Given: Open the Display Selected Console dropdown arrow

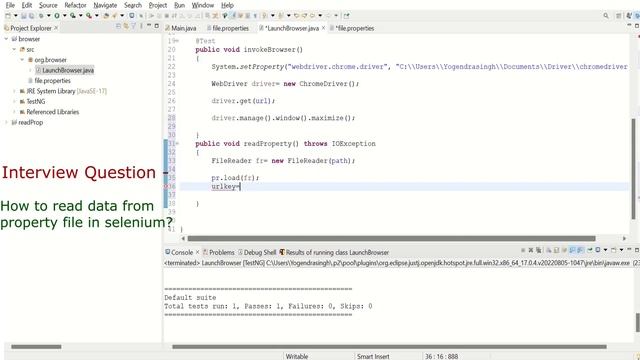Looking at the screenshot, I should pos(605,250).
